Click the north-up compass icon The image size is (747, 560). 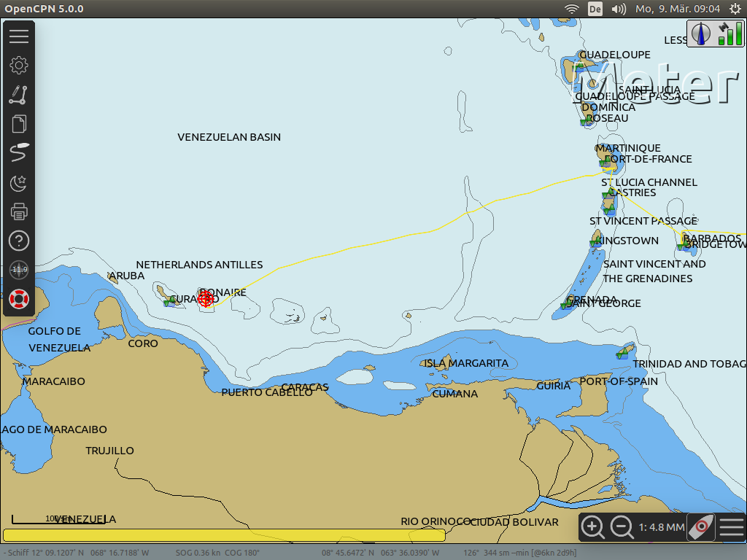coord(701,34)
